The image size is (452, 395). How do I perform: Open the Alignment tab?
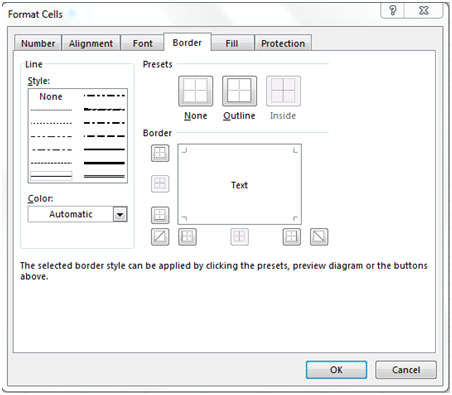coord(91,43)
